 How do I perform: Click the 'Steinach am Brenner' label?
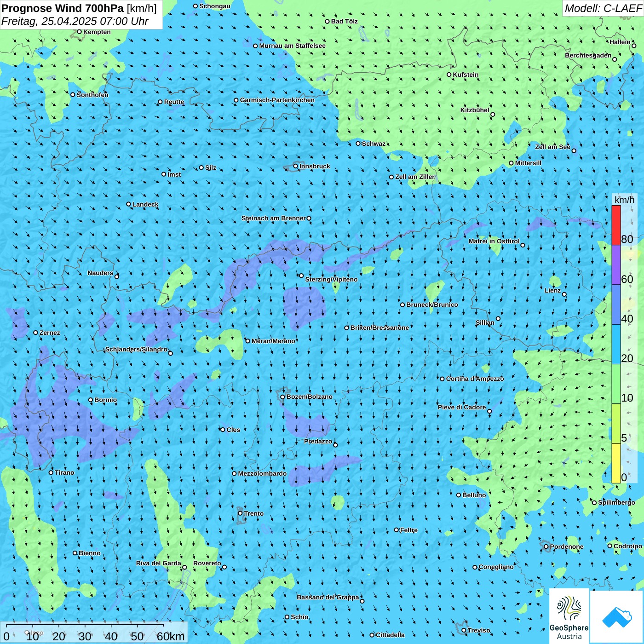[x=274, y=218]
